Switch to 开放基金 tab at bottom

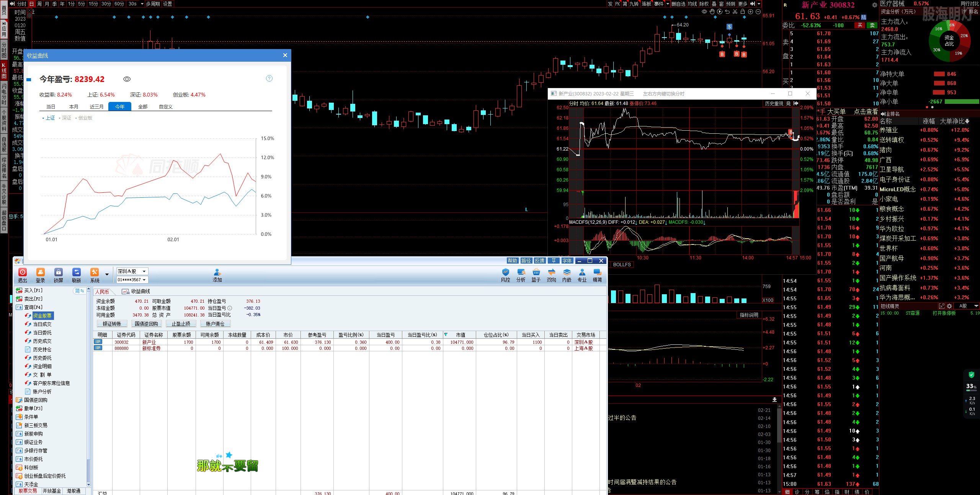point(52,491)
